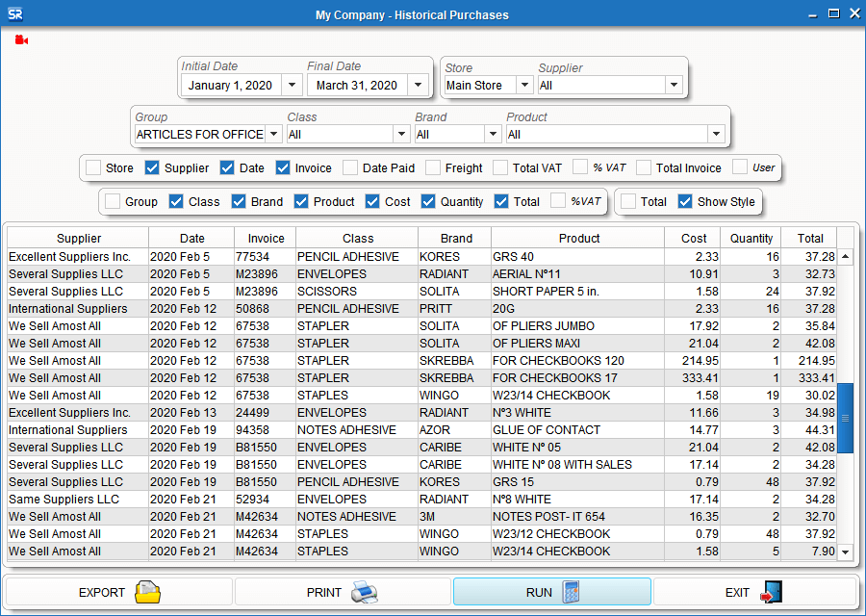Screen dimensions: 866x616
Task: Click the table scrollbar thumb
Action: 845,419
